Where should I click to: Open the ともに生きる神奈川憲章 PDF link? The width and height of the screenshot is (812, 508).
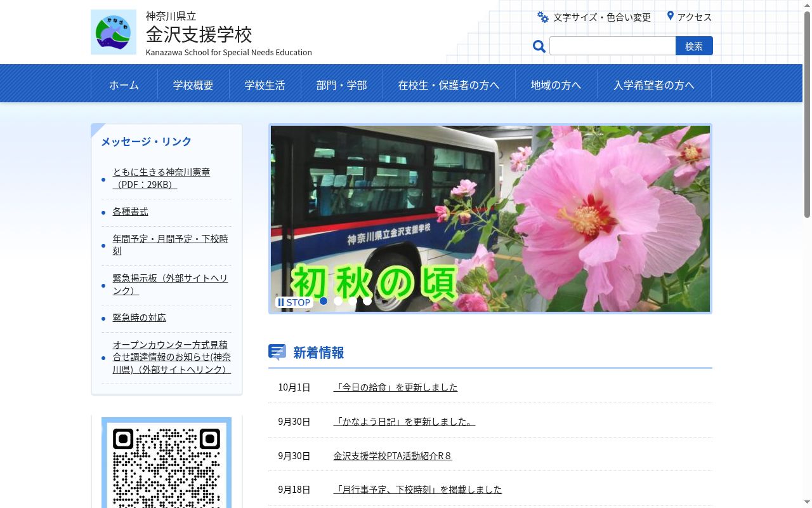[x=161, y=178]
